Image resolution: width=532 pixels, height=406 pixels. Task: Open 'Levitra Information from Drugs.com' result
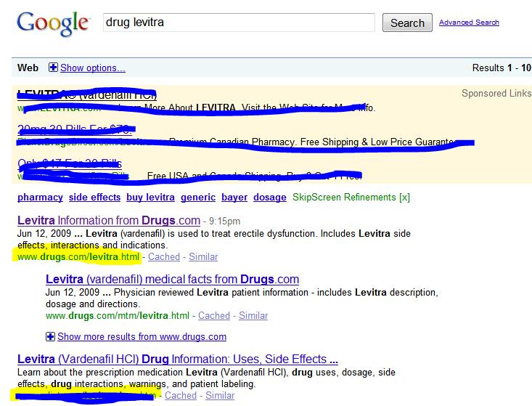tap(109, 221)
